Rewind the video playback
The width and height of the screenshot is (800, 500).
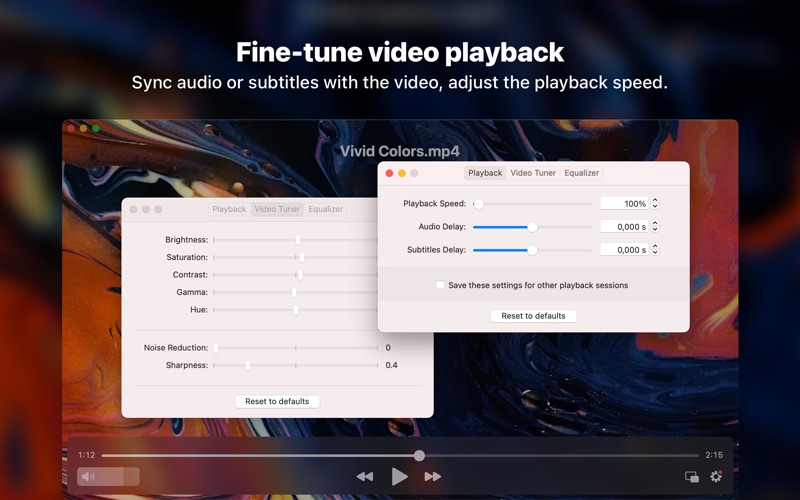365,477
